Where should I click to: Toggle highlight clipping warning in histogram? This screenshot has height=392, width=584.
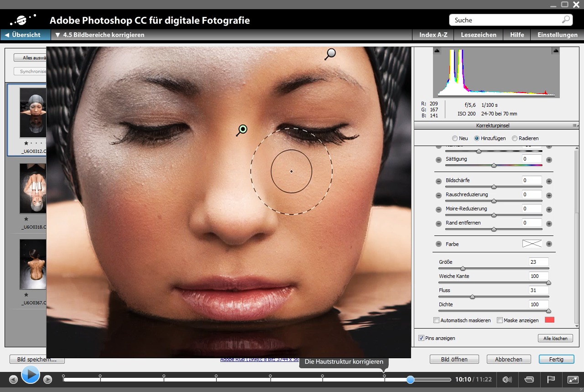(x=555, y=51)
